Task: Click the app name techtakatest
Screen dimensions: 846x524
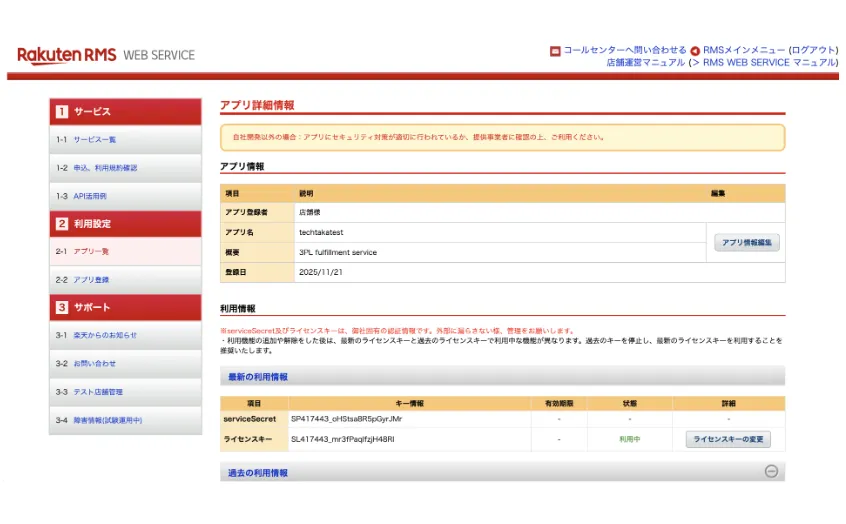Action: point(321,232)
